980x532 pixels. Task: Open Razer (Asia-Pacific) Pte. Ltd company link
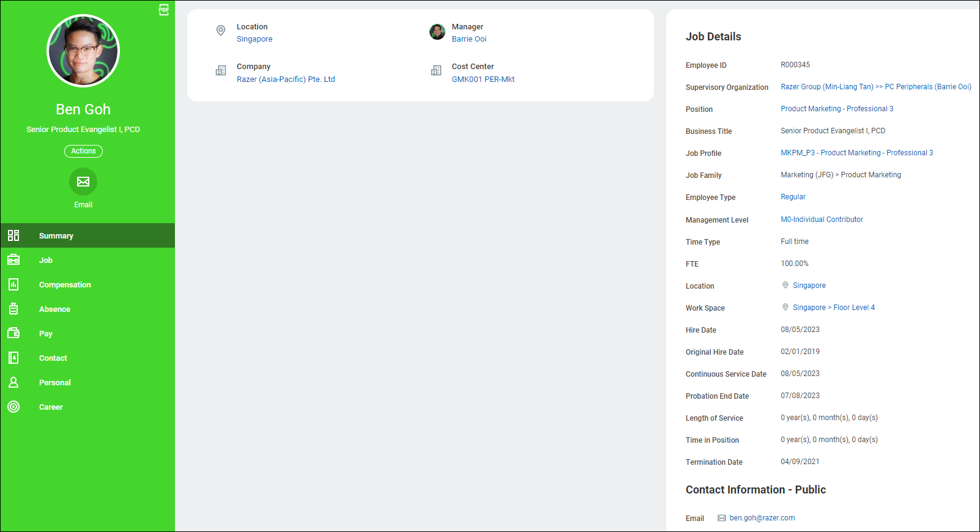point(286,79)
